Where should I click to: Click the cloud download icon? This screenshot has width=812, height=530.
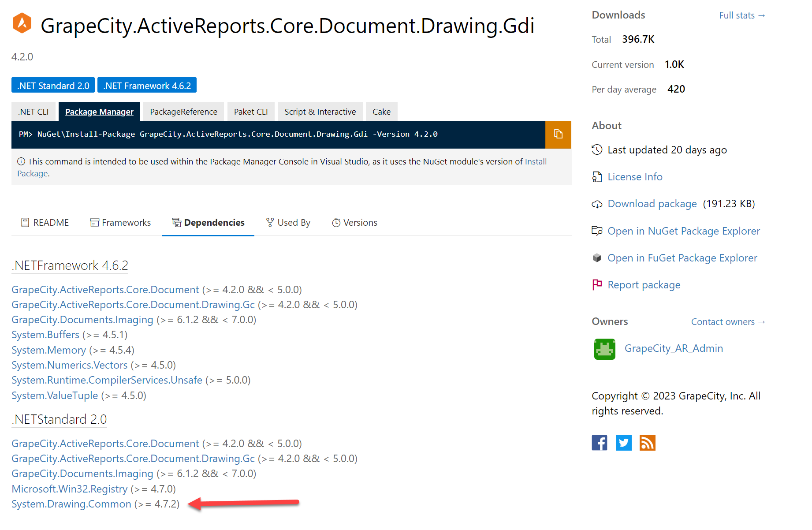(x=597, y=204)
